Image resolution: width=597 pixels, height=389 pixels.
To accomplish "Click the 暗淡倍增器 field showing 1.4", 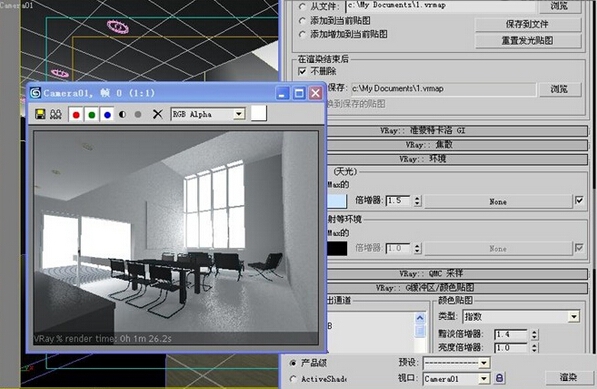I will [x=511, y=334].
